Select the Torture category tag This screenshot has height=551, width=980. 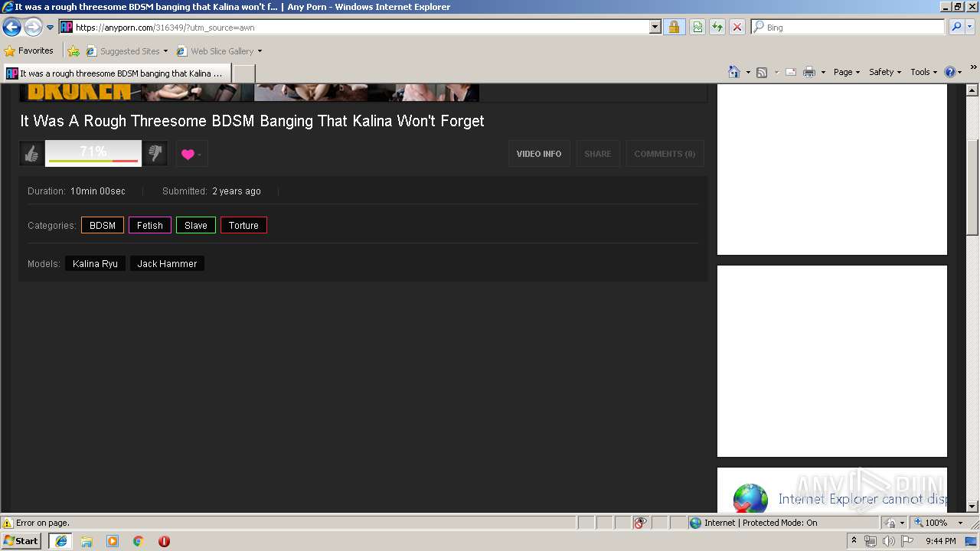pos(243,226)
